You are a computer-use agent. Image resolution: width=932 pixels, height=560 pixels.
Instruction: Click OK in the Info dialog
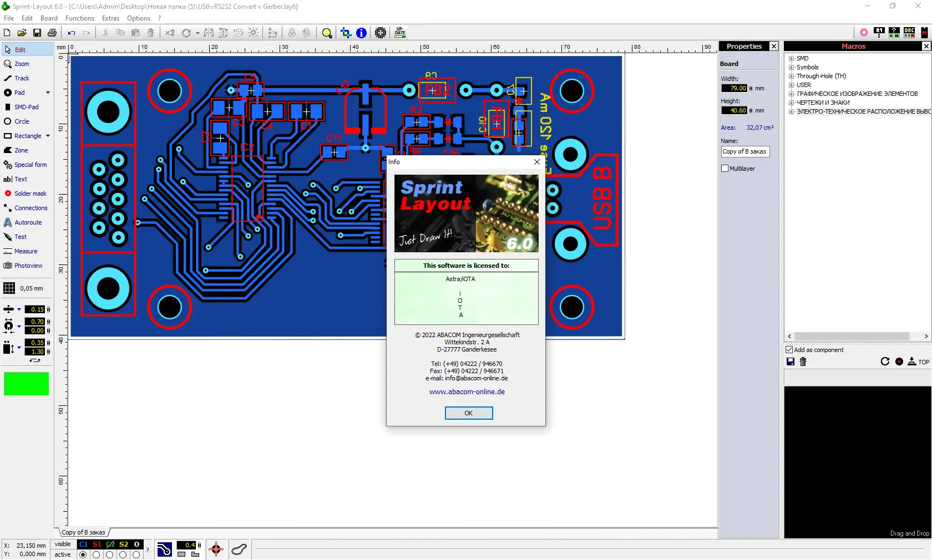click(x=469, y=413)
